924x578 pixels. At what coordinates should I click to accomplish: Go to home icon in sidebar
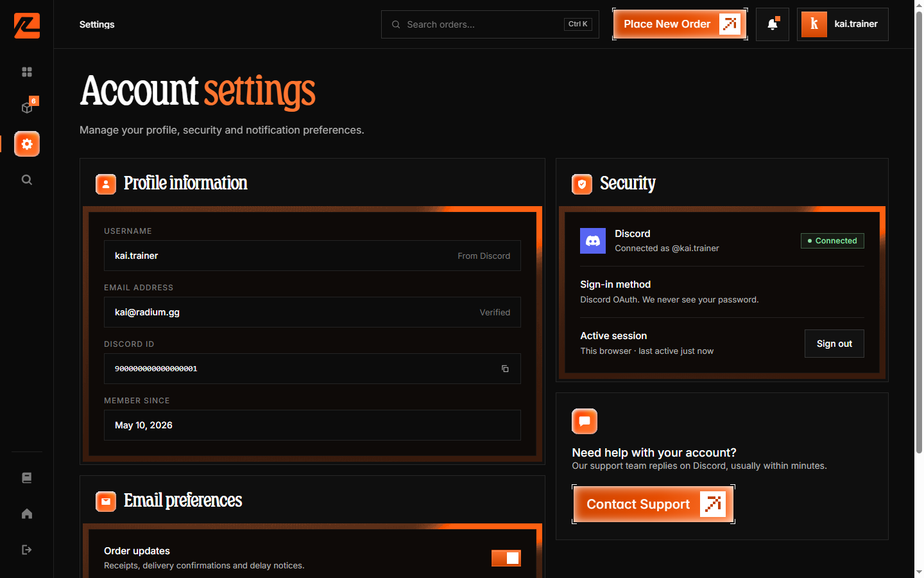(x=27, y=514)
